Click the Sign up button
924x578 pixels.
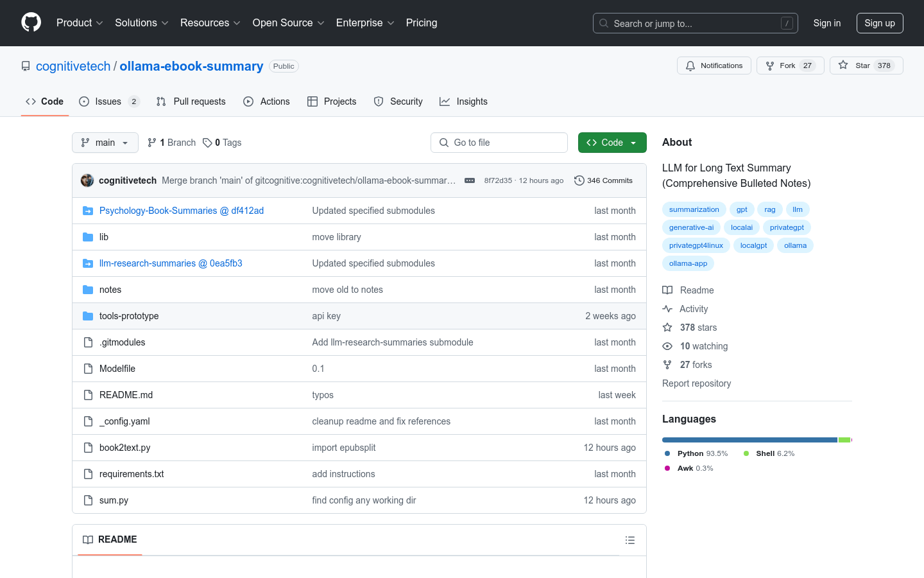tap(880, 23)
